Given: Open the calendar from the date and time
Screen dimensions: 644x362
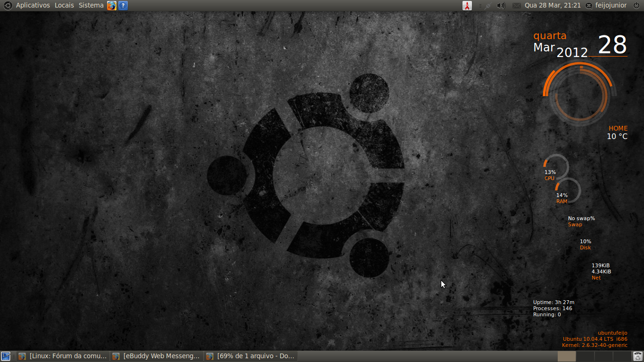Looking at the screenshot, I should tap(553, 6).
